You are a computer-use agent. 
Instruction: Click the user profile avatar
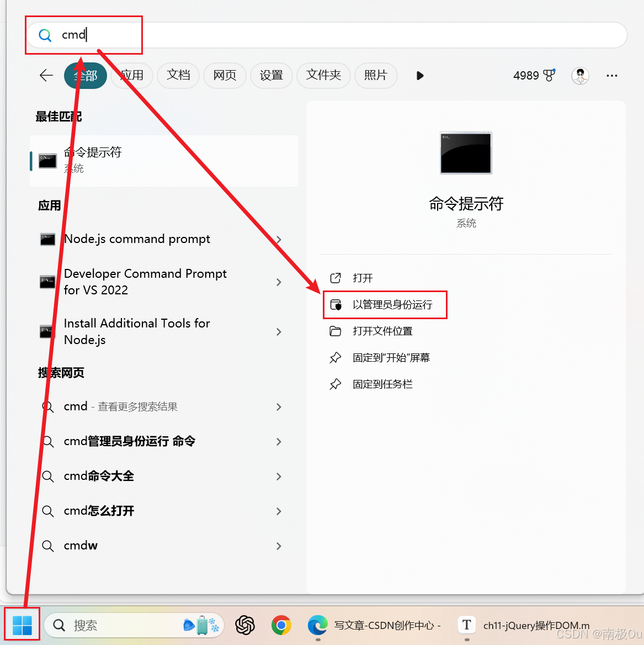(581, 76)
